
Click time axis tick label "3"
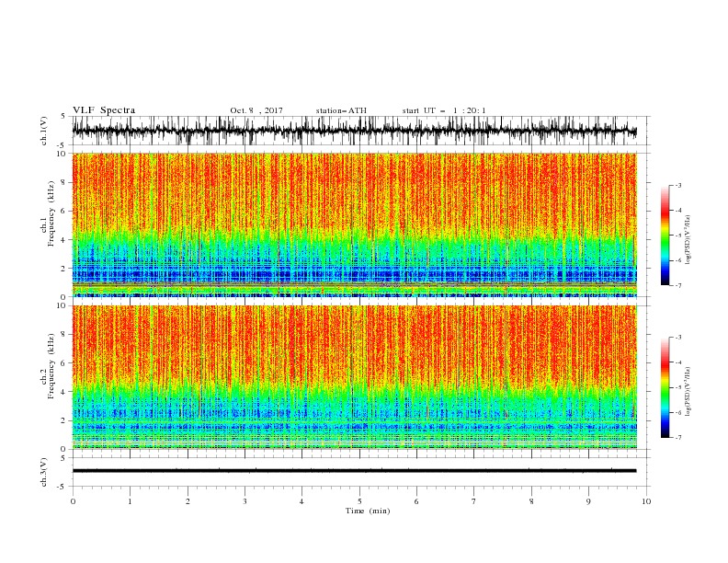pyautogui.click(x=245, y=501)
